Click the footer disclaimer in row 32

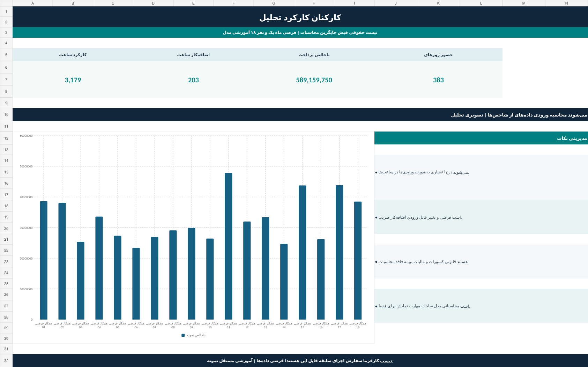click(300, 361)
